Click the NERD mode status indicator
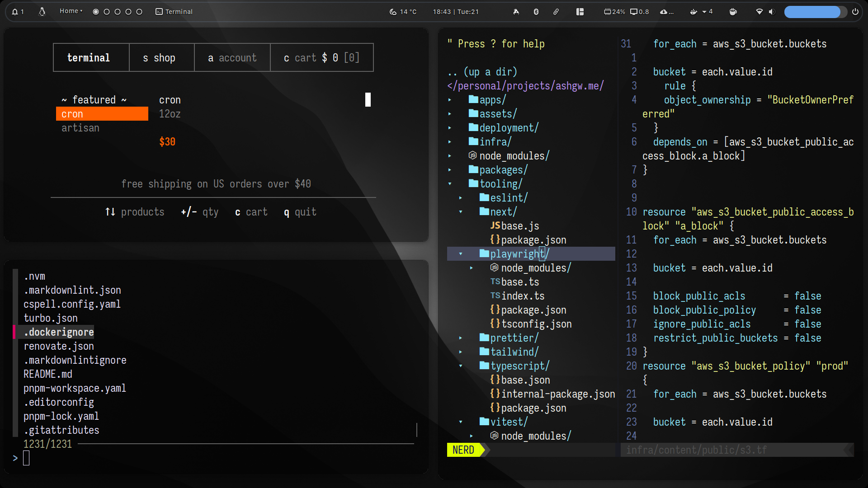The width and height of the screenshot is (868, 488). 463,450
